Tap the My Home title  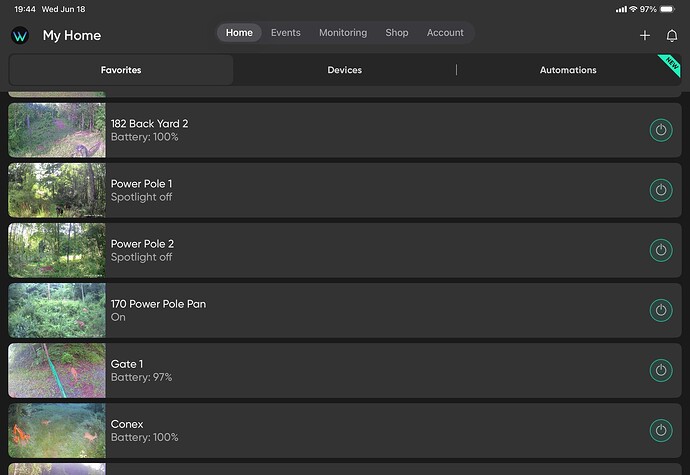72,36
